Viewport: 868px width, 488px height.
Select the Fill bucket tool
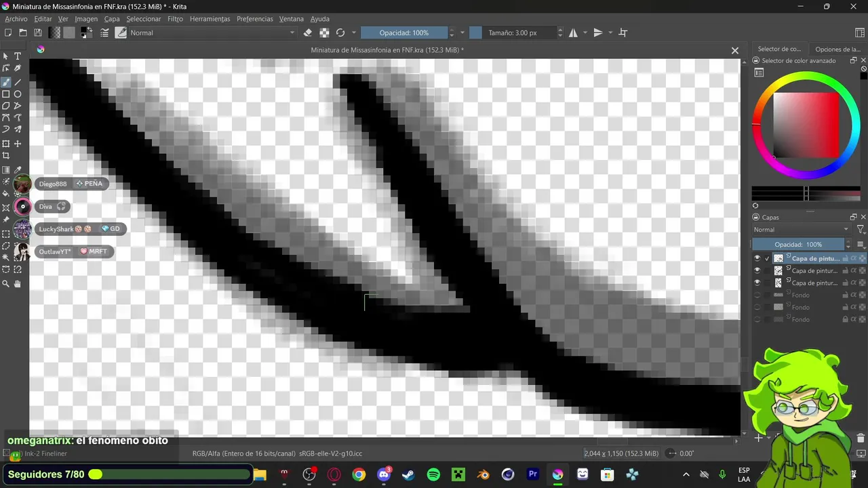(x=6, y=194)
